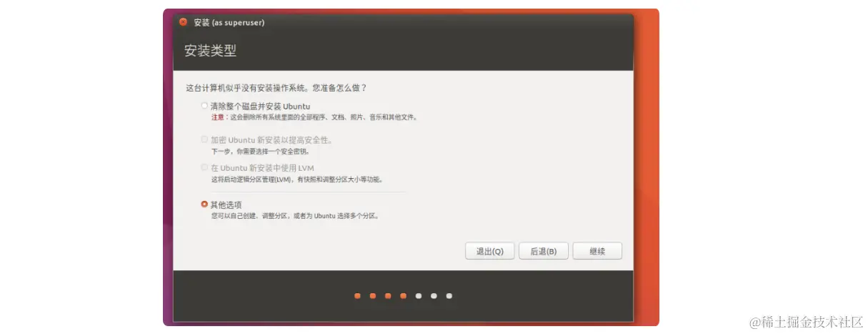Click the "安装类型" heading text
Screen dimensions: 868x334
210,51
